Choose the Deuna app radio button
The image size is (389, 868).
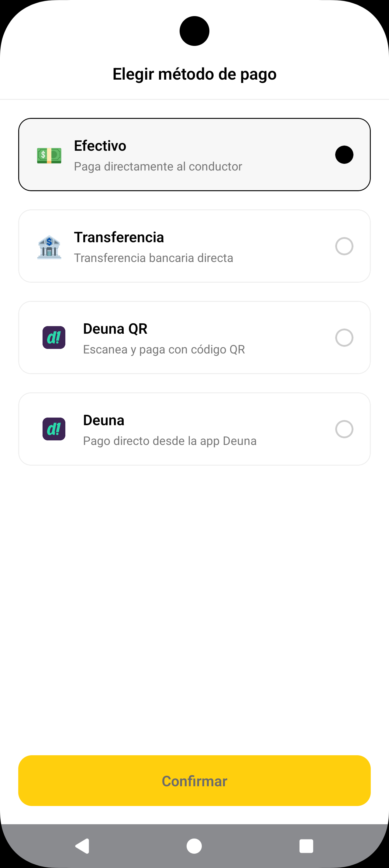tap(344, 429)
